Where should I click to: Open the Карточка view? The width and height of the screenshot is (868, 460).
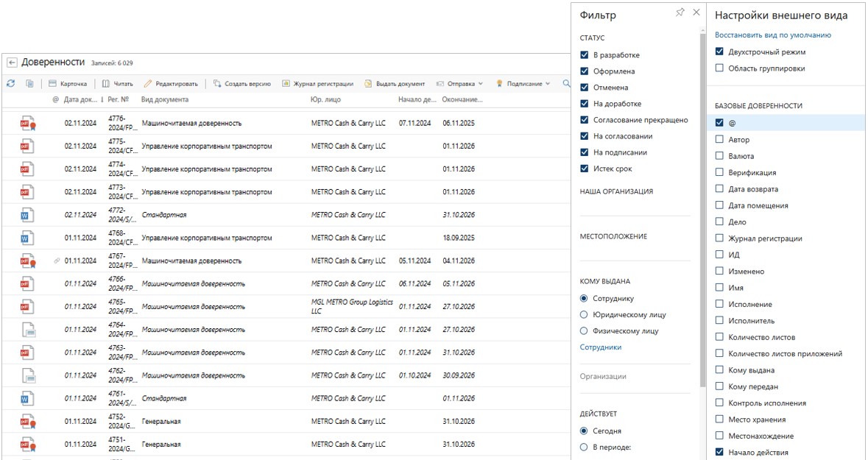click(x=67, y=84)
